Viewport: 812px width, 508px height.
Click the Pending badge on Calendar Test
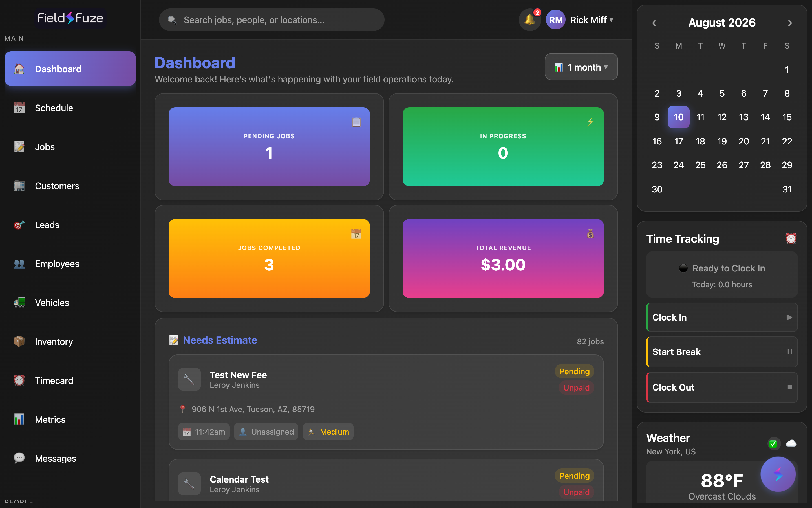574,476
